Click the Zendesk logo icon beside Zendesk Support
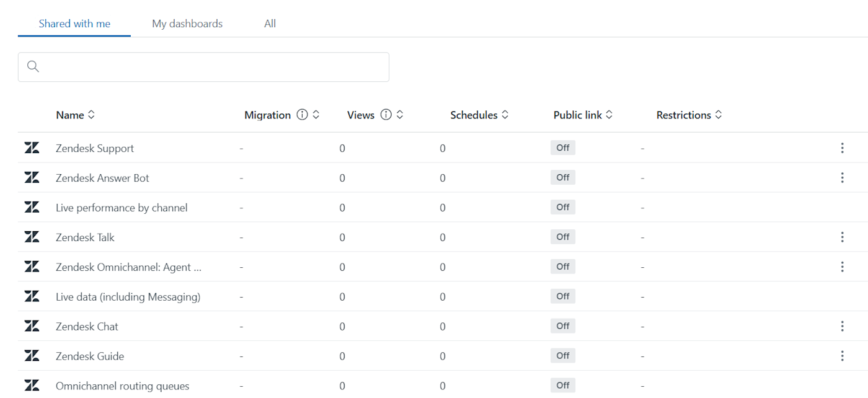Screen dimensions: 868x398 (32, 148)
